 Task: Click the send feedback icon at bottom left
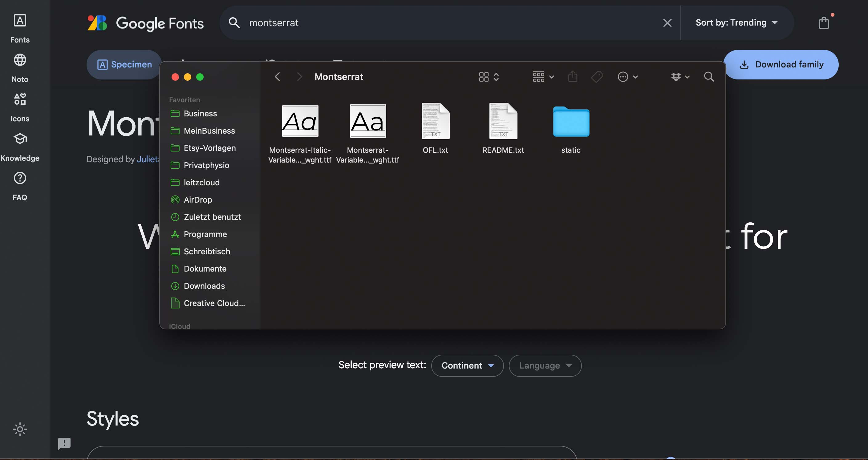pyautogui.click(x=64, y=443)
